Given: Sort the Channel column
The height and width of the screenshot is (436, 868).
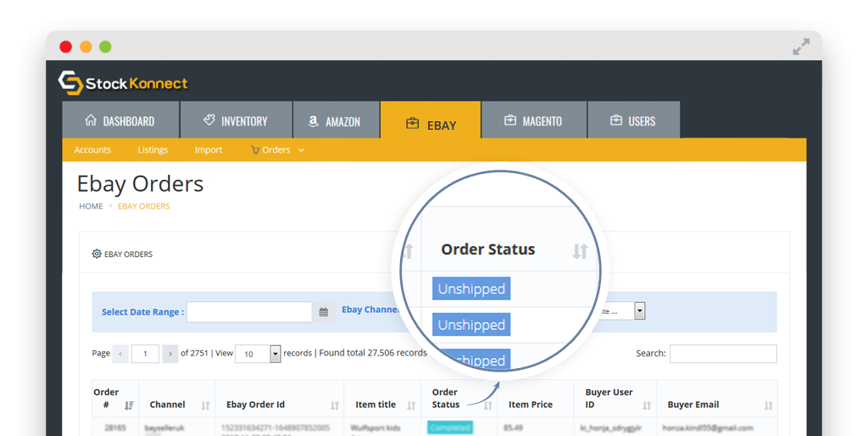Looking at the screenshot, I should pos(205,405).
